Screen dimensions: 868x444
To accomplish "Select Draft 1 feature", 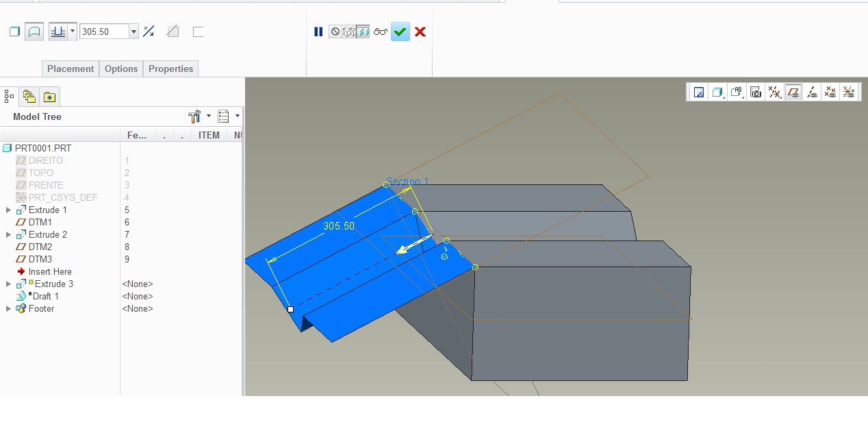I will (x=38, y=296).
